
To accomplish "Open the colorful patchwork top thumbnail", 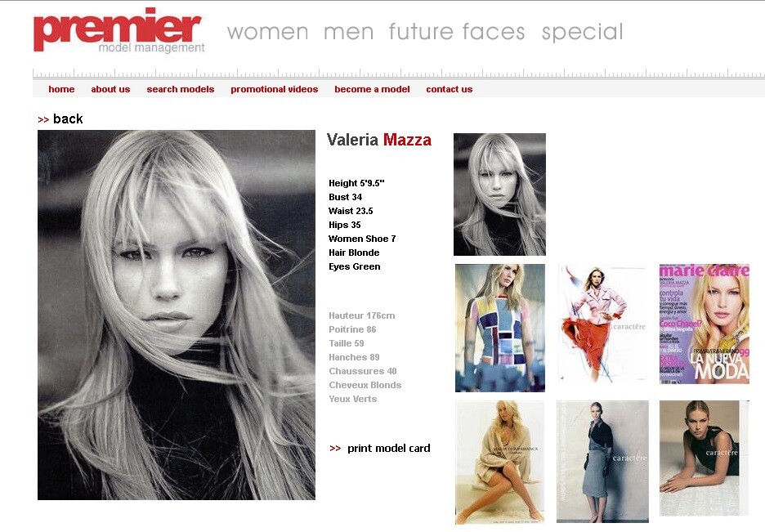I will (x=500, y=329).
